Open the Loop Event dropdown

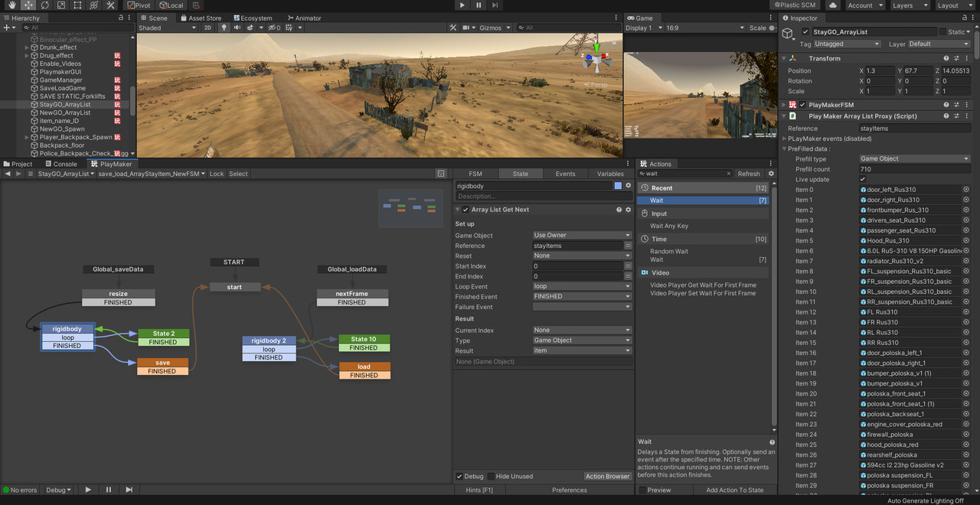pos(582,286)
